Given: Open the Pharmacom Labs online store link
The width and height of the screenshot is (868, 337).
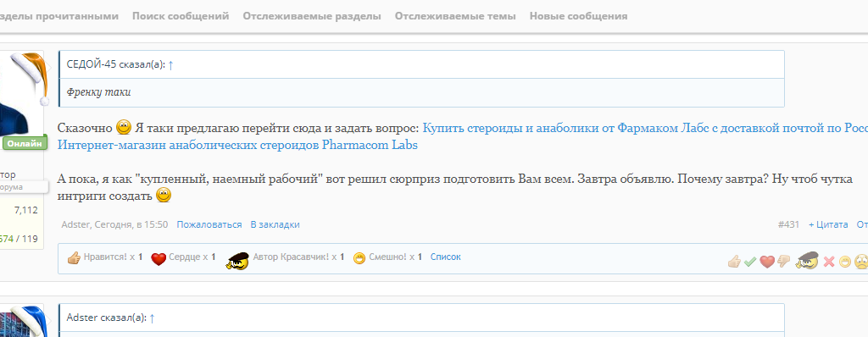Looking at the screenshot, I should (237, 146).
